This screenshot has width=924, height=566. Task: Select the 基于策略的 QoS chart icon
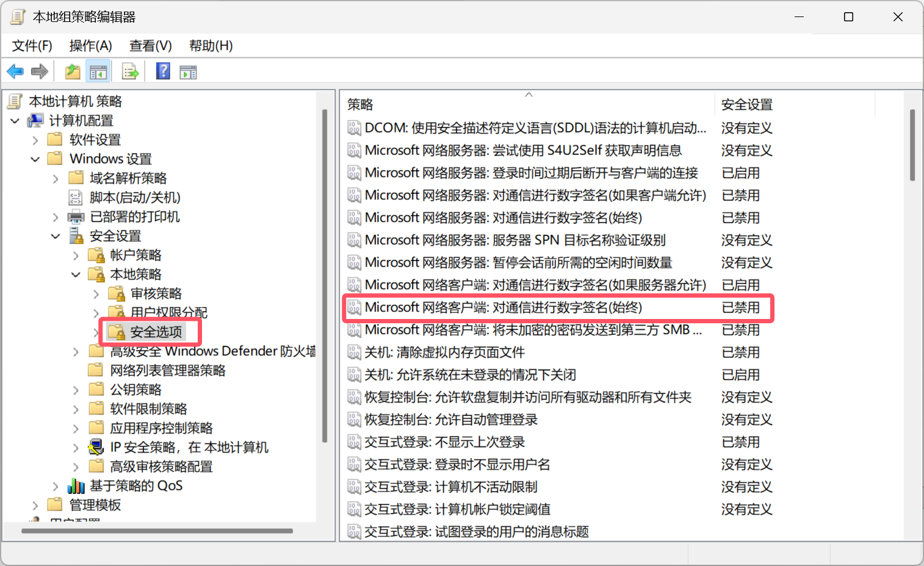(x=76, y=486)
